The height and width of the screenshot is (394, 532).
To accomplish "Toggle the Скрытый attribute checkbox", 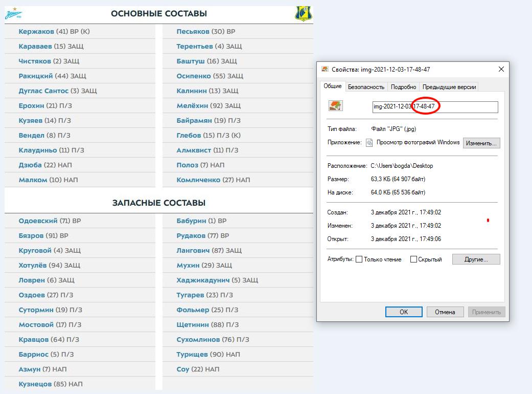I will coord(413,259).
